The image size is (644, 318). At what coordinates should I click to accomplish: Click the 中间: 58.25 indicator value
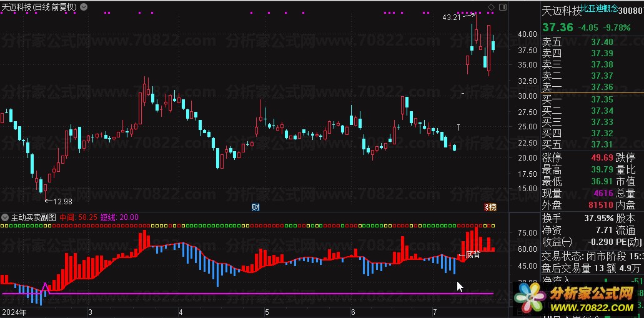[79, 217]
